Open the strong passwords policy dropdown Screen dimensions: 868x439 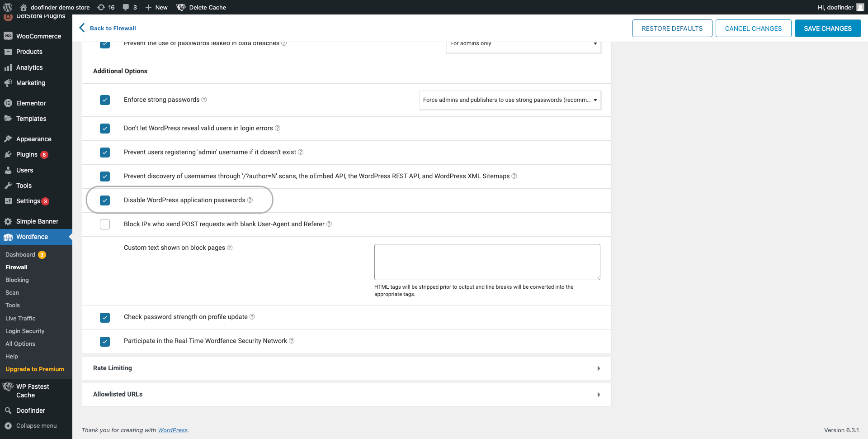[510, 100]
